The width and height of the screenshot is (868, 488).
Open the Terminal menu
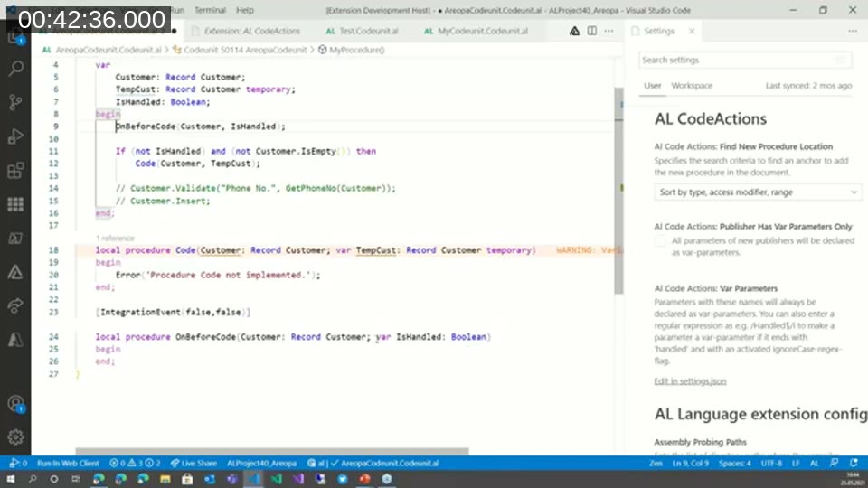click(210, 10)
